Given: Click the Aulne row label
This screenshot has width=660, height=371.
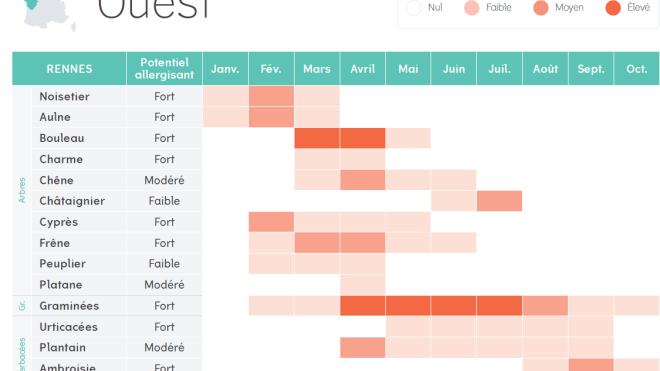Looking at the screenshot, I should coord(55,117).
